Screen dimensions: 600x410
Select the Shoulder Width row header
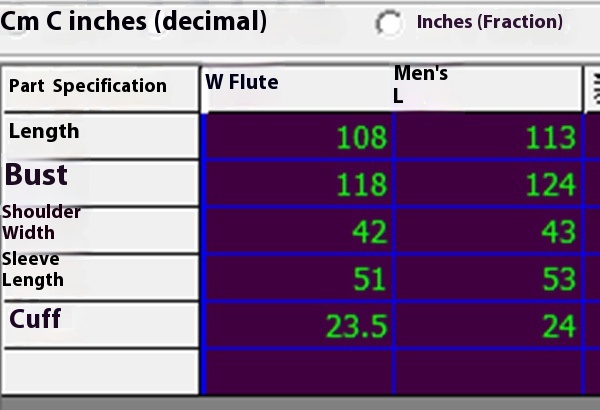point(100,230)
